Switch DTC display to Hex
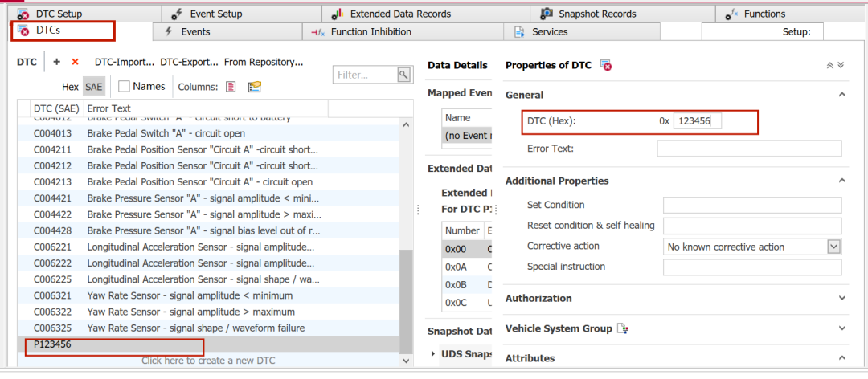 pos(70,87)
